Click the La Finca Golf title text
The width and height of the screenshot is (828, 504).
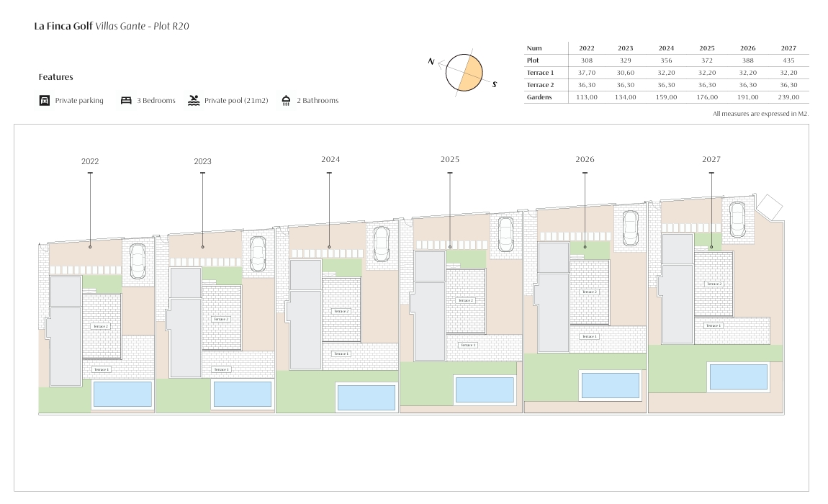[x=63, y=26]
